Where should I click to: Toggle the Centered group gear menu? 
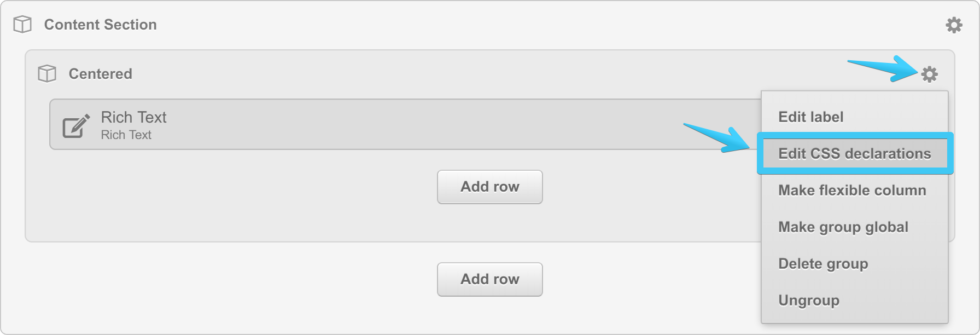(929, 74)
